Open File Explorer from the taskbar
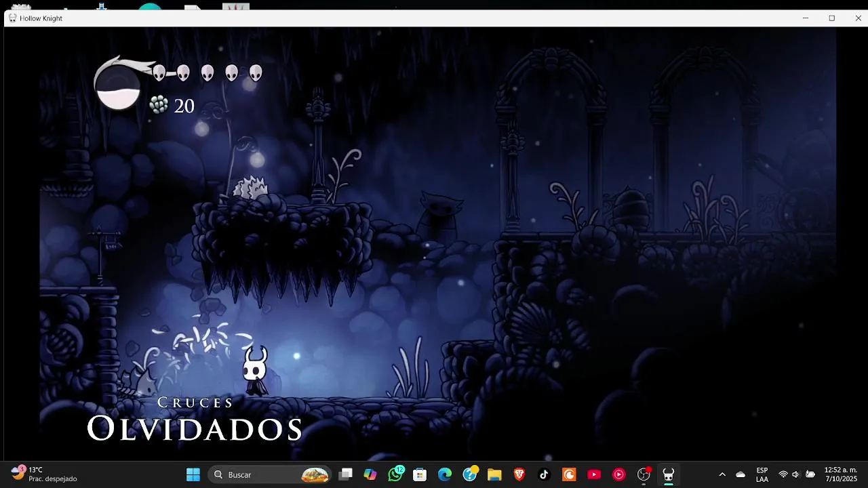This screenshot has height=488, width=868. tap(494, 474)
